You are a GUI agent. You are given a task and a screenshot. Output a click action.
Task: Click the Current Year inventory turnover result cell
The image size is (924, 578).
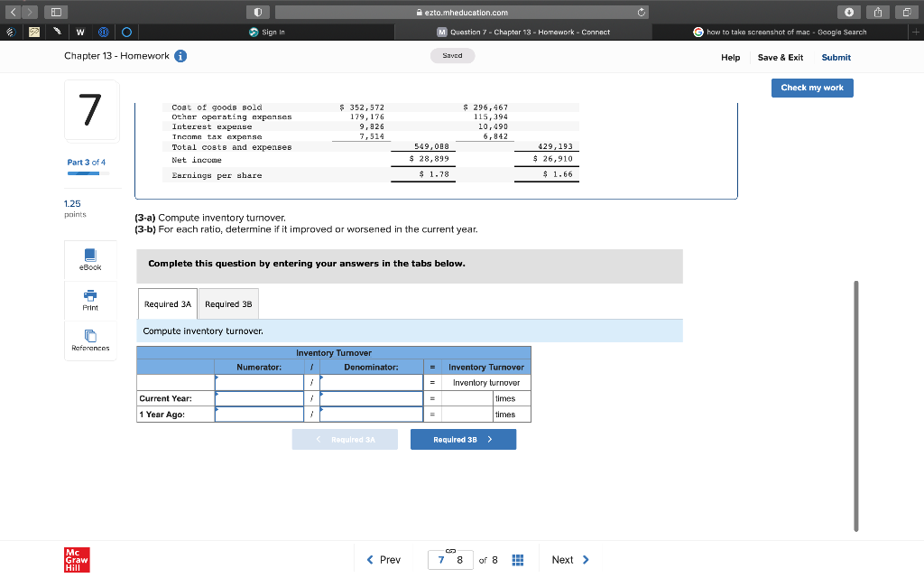pos(467,398)
